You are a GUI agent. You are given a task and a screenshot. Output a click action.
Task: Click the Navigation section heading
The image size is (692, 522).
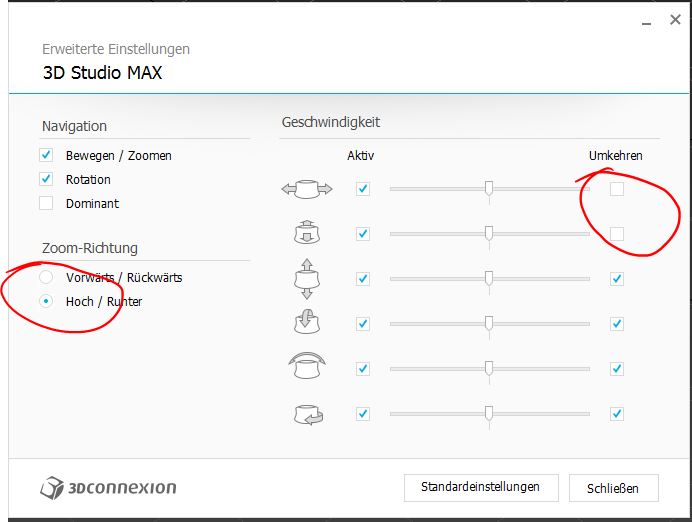point(74,126)
